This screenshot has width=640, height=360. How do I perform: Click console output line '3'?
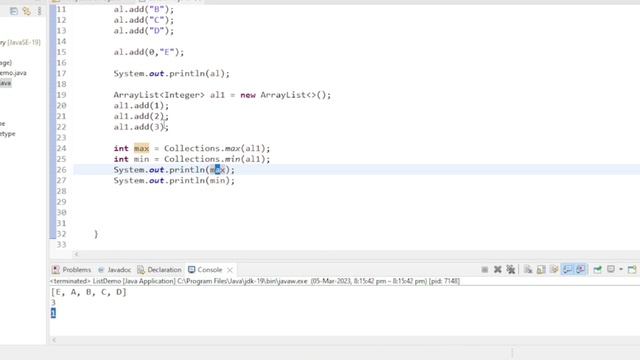click(53, 303)
